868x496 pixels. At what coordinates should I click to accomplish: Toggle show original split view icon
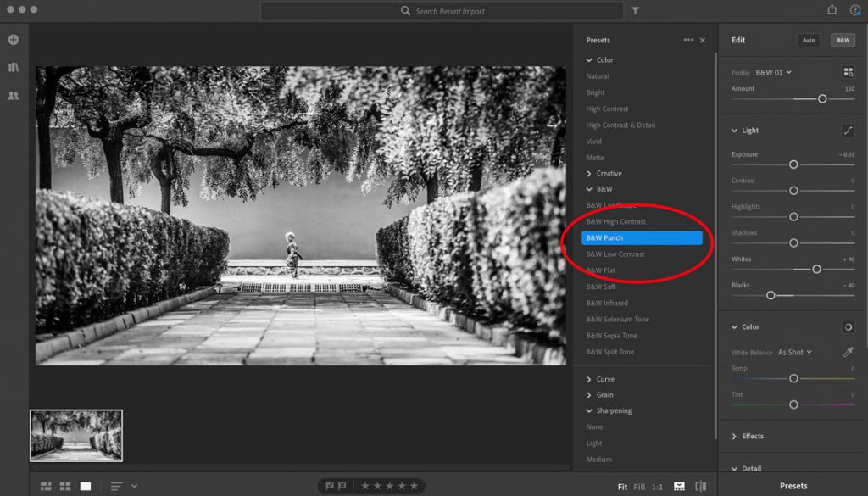tap(701, 487)
